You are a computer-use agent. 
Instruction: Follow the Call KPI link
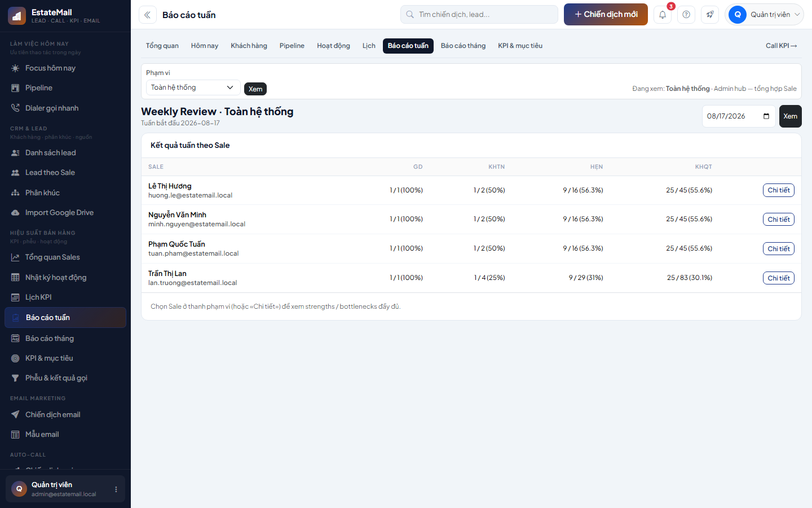pos(781,46)
